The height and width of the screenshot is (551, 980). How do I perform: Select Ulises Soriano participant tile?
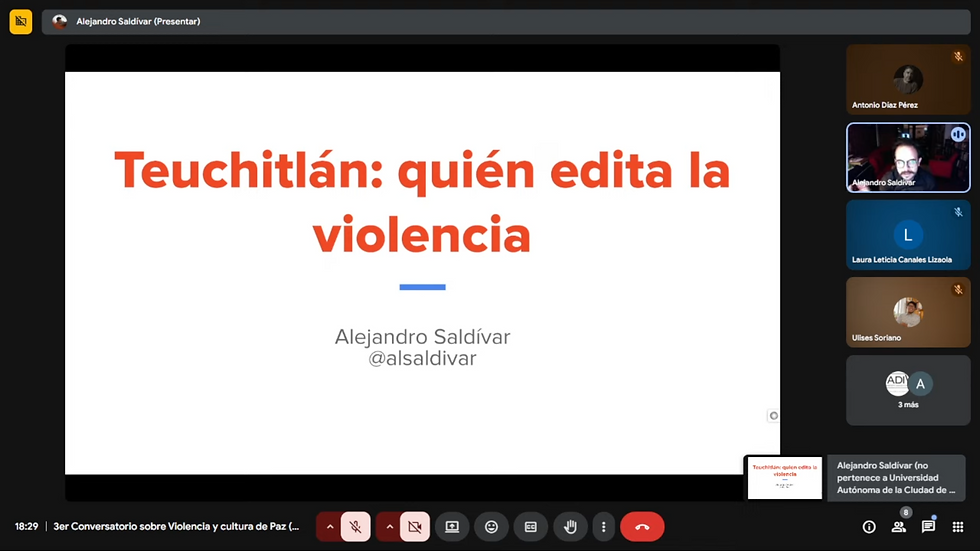pyautogui.click(x=908, y=312)
